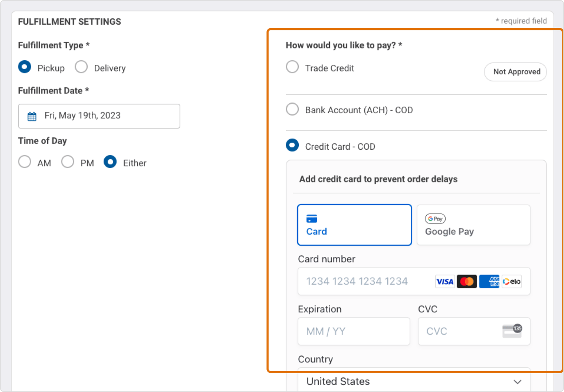Open the Country dropdown showing United States
This screenshot has height=392, width=564.
414,381
